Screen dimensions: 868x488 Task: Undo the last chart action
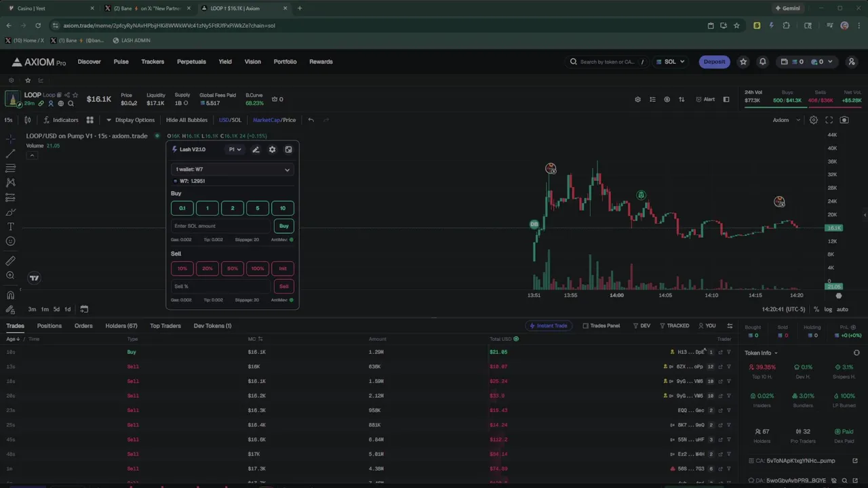[x=311, y=120]
